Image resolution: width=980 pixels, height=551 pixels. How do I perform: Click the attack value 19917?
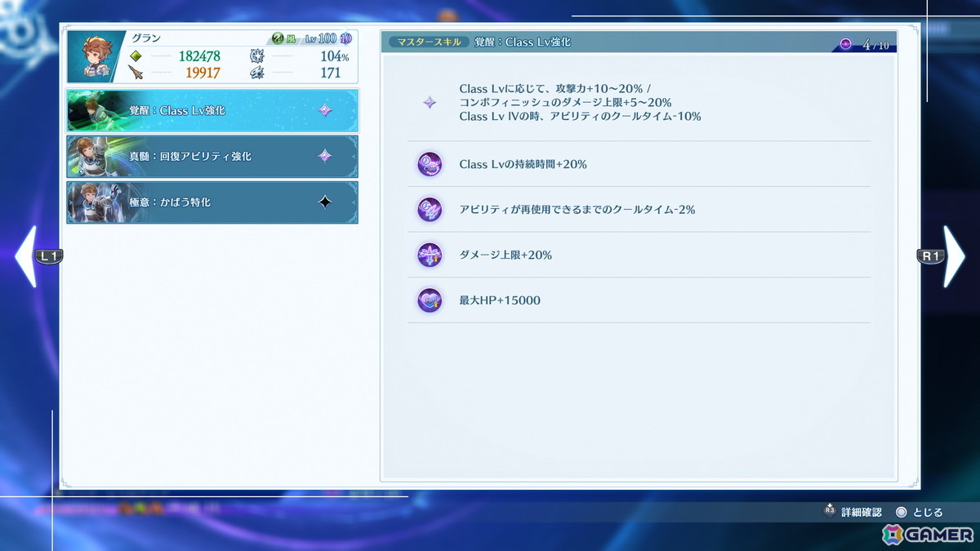[203, 73]
